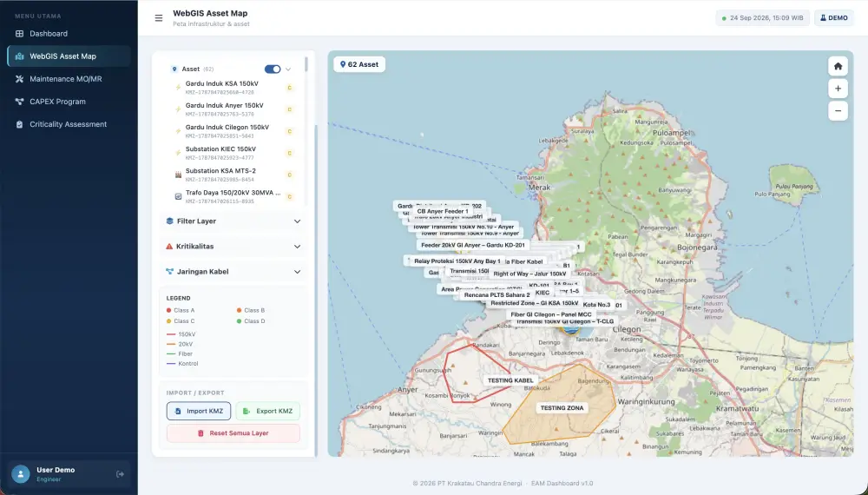Click the Dashboard grid icon

tap(19, 34)
